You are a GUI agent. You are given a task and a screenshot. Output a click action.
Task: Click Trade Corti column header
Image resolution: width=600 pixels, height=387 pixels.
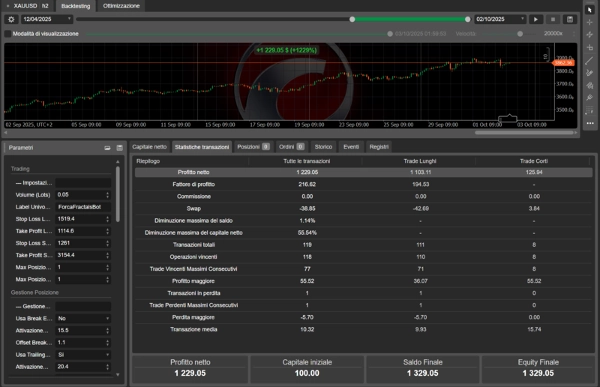tap(534, 161)
